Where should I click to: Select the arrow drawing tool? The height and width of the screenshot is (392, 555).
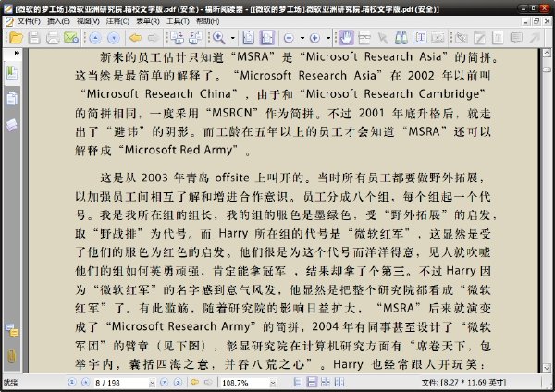tap(535, 38)
